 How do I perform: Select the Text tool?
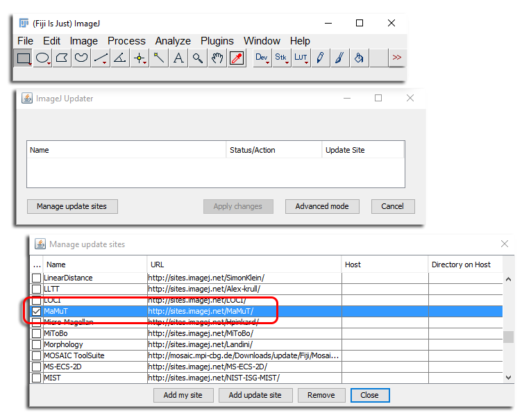click(x=178, y=58)
